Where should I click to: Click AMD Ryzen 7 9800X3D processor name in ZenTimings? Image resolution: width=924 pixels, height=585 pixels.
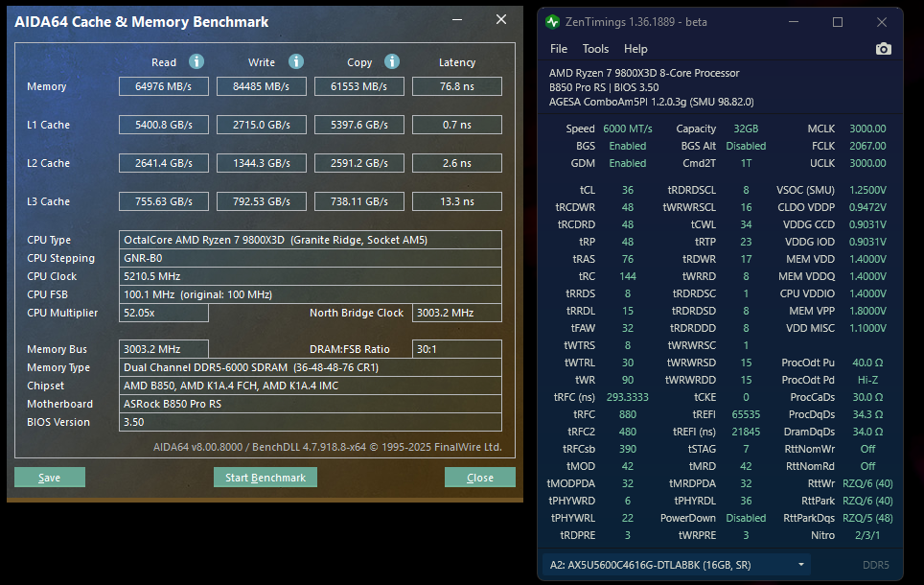pyautogui.click(x=644, y=73)
